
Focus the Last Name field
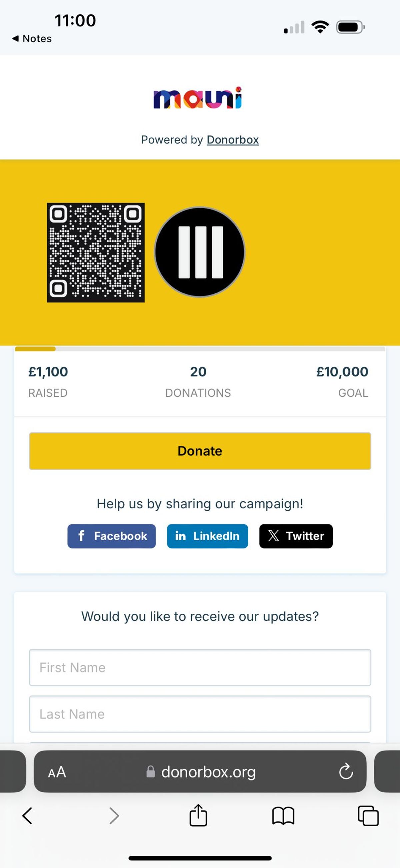200,714
